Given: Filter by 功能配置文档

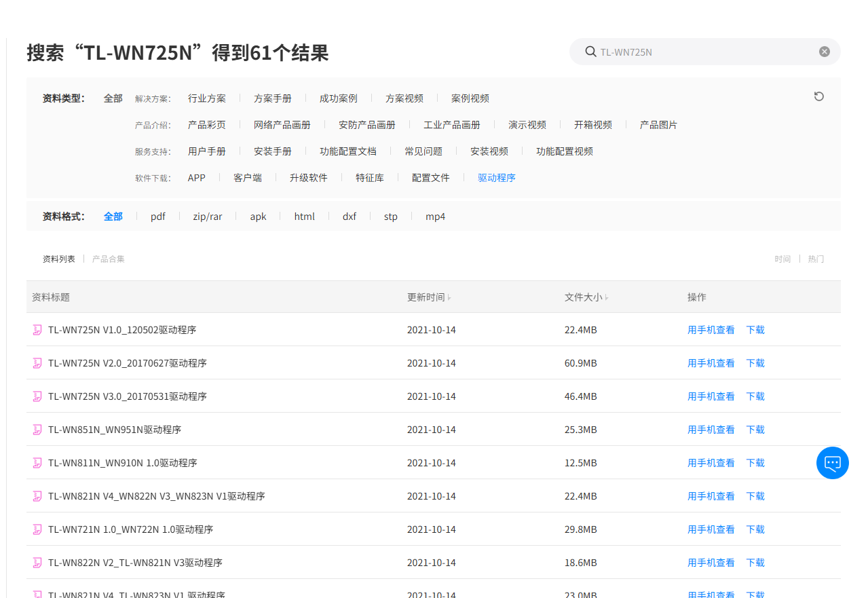Looking at the screenshot, I should pos(348,151).
